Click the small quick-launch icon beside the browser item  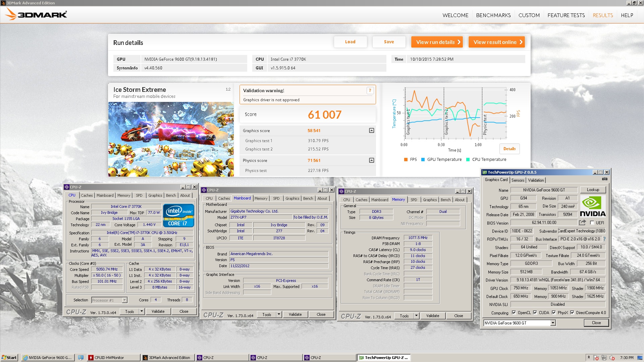coord(80,358)
